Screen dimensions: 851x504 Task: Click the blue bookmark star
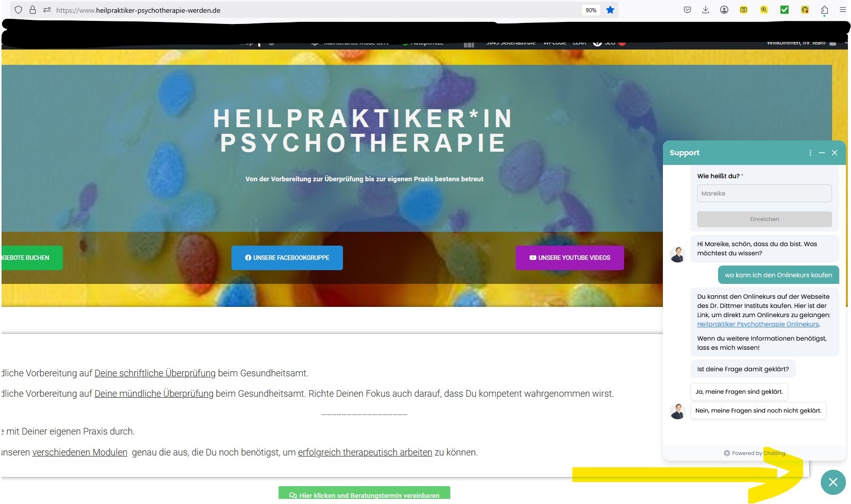[x=610, y=10]
